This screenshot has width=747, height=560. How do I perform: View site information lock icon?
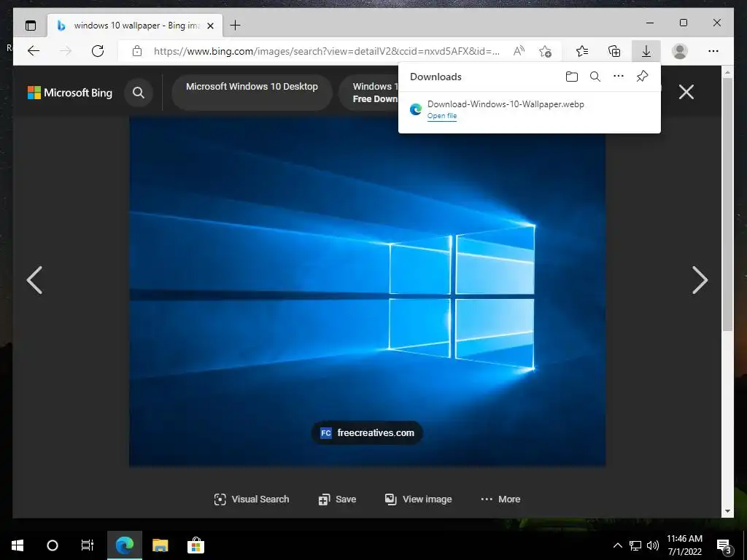[x=137, y=51]
